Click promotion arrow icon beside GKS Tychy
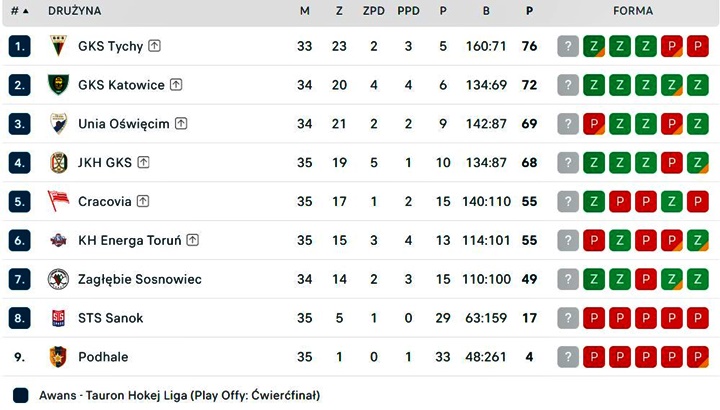This screenshot has width=720, height=410. click(154, 46)
